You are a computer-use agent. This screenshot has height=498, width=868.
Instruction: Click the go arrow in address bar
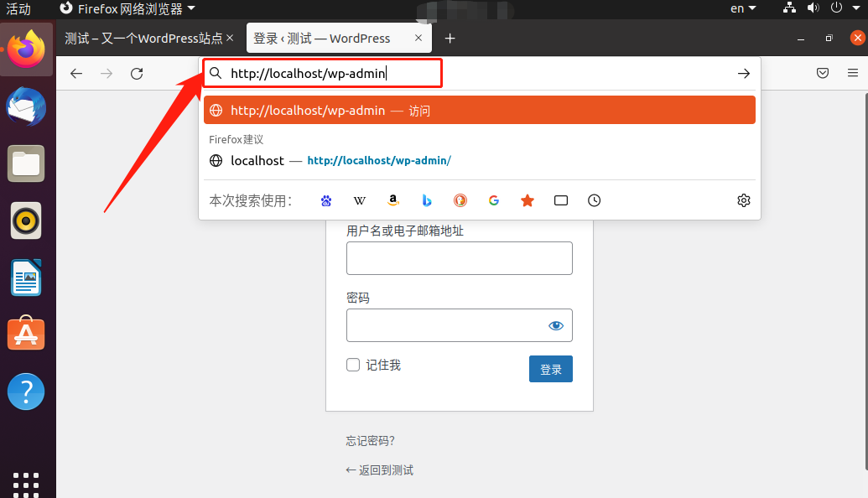tap(743, 74)
